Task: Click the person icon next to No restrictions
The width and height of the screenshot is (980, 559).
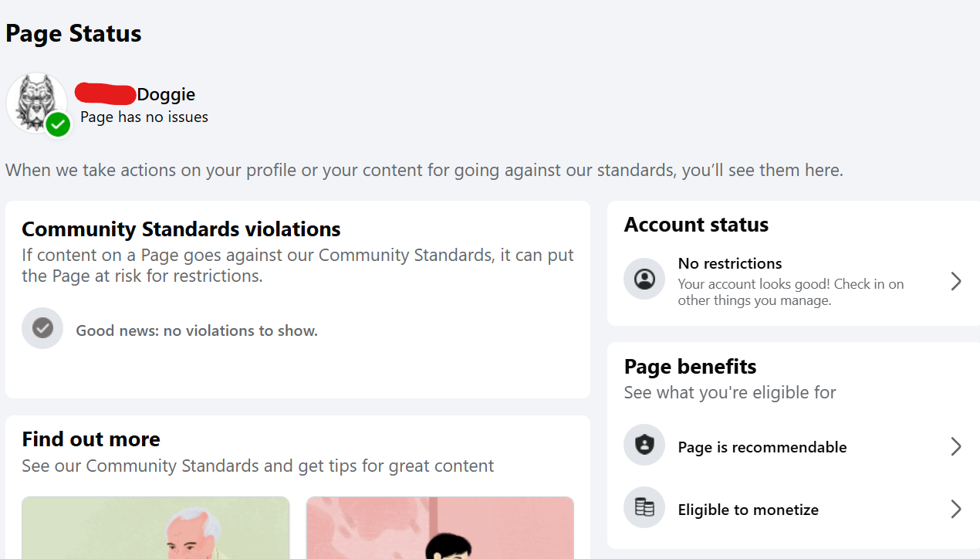Action: (x=644, y=279)
